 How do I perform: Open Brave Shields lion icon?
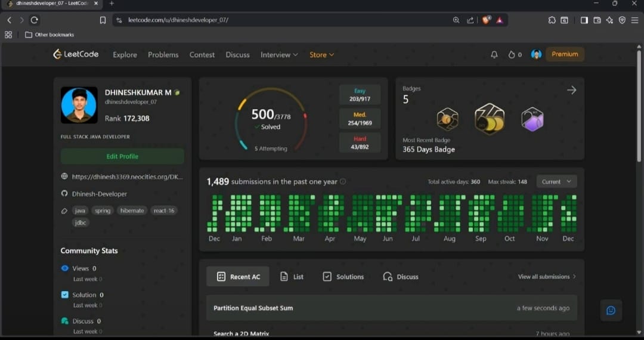(487, 20)
